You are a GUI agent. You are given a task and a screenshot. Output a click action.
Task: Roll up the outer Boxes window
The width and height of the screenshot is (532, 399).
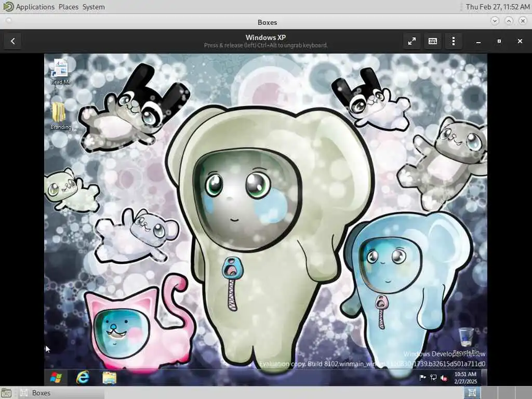click(x=509, y=21)
